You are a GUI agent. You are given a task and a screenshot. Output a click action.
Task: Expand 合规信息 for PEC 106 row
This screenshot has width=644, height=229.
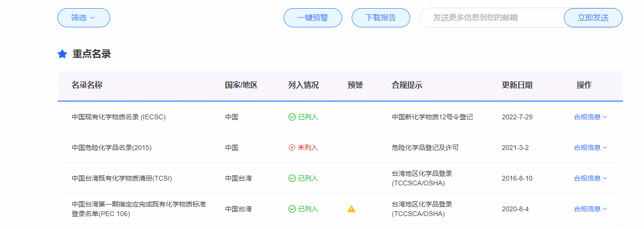590,209
